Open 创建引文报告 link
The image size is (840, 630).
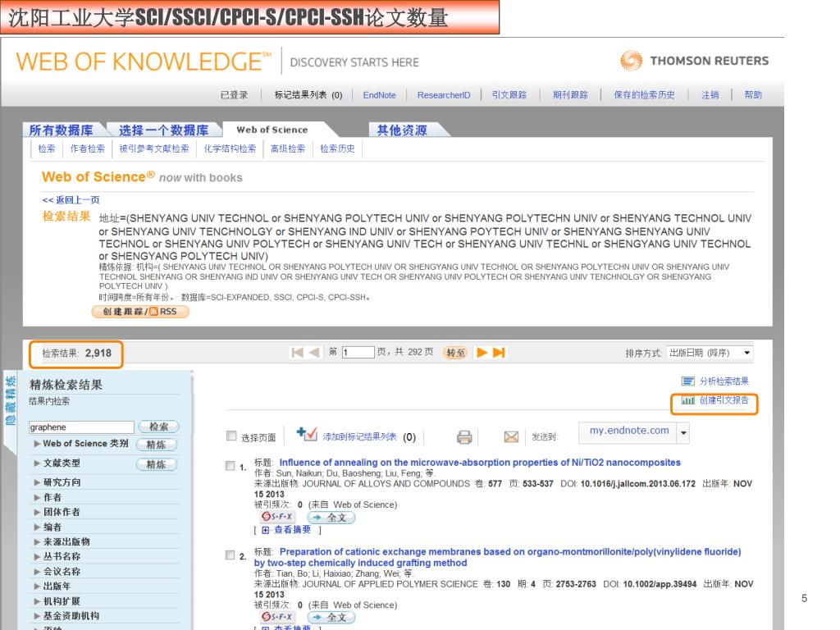[x=724, y=399]
